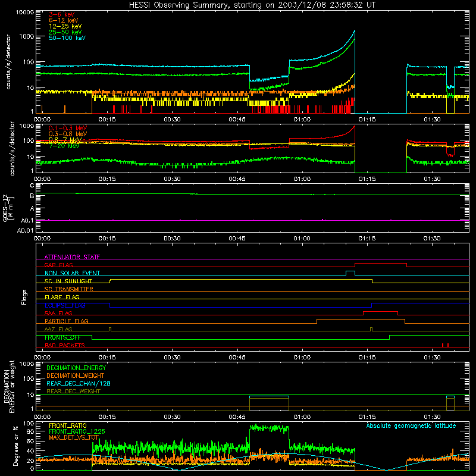This screenshot has height=476, width=476.
Task: Click the orange 0.3-0.8 MeV legend label
Action: (x=68, y=134)
